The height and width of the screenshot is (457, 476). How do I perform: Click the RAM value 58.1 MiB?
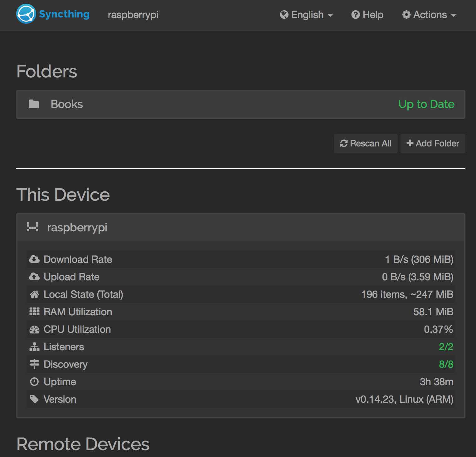pos(433,312)
